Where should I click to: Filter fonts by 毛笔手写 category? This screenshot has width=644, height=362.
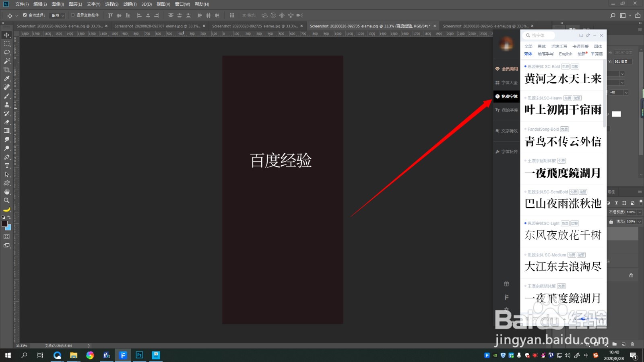click(559, 47)
